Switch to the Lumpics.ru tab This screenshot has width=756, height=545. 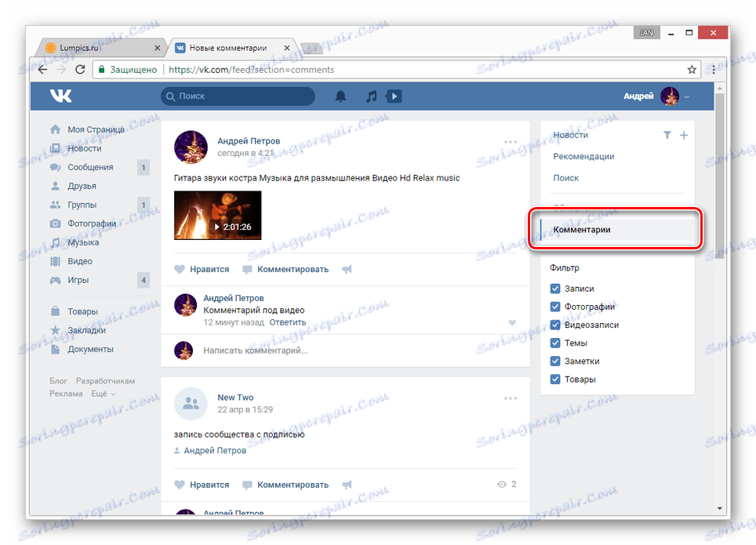[100, 48]
